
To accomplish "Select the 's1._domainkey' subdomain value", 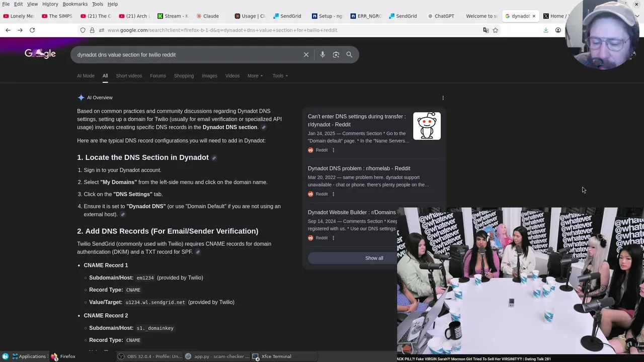I will pos(155,328).
